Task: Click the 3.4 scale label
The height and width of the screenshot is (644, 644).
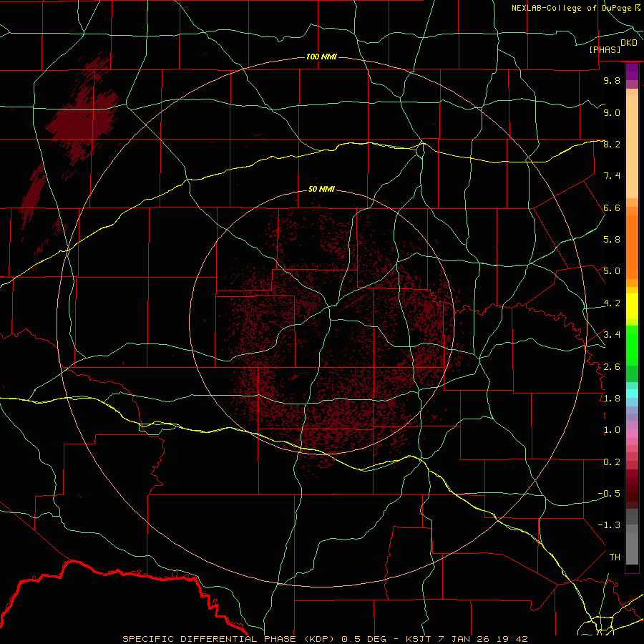Action: point(612,335)
